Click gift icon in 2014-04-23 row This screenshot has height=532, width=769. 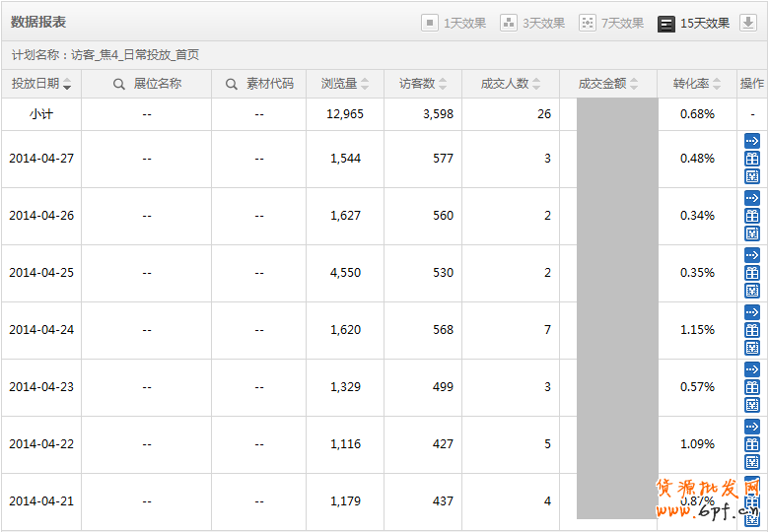coord(752,387)
